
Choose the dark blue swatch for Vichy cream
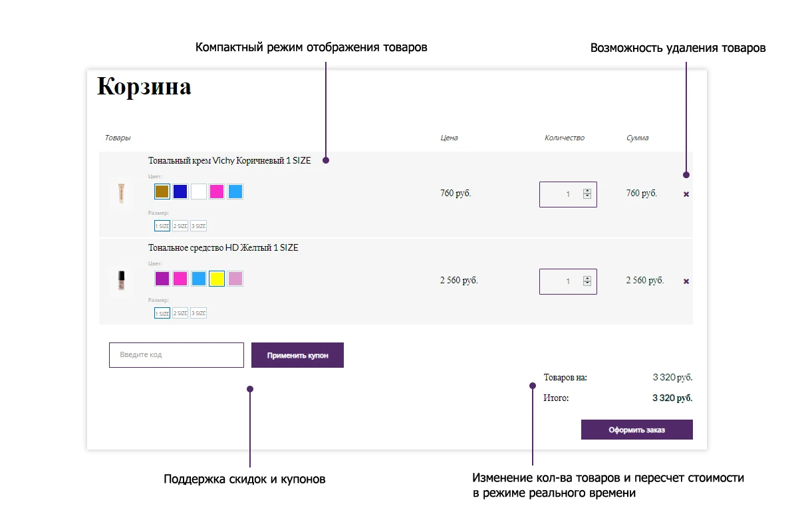(180, 192)
